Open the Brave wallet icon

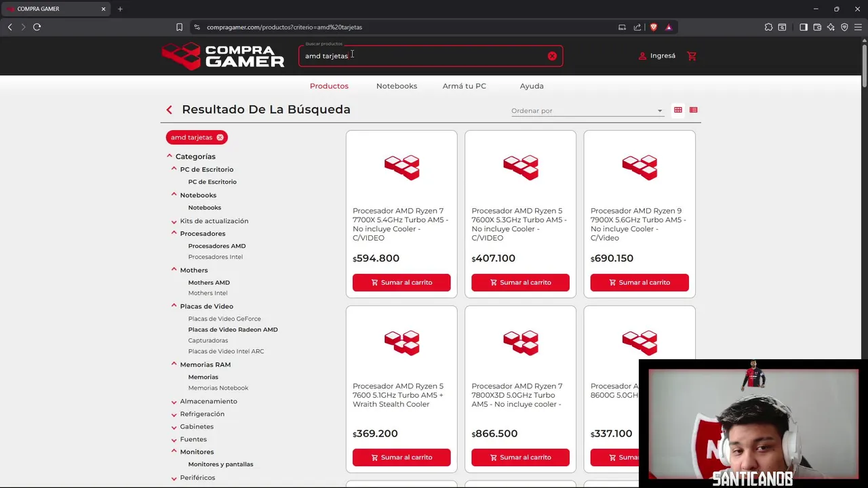(x=817, y=27)
